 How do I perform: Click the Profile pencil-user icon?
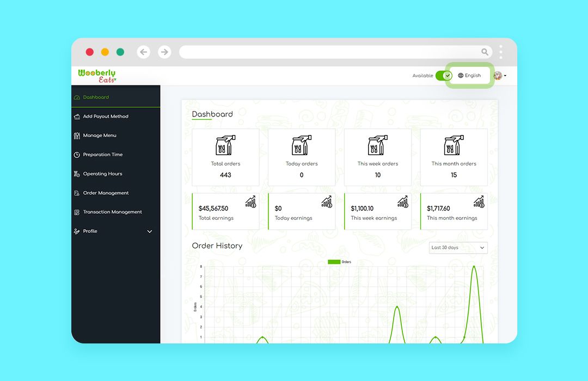77,231
